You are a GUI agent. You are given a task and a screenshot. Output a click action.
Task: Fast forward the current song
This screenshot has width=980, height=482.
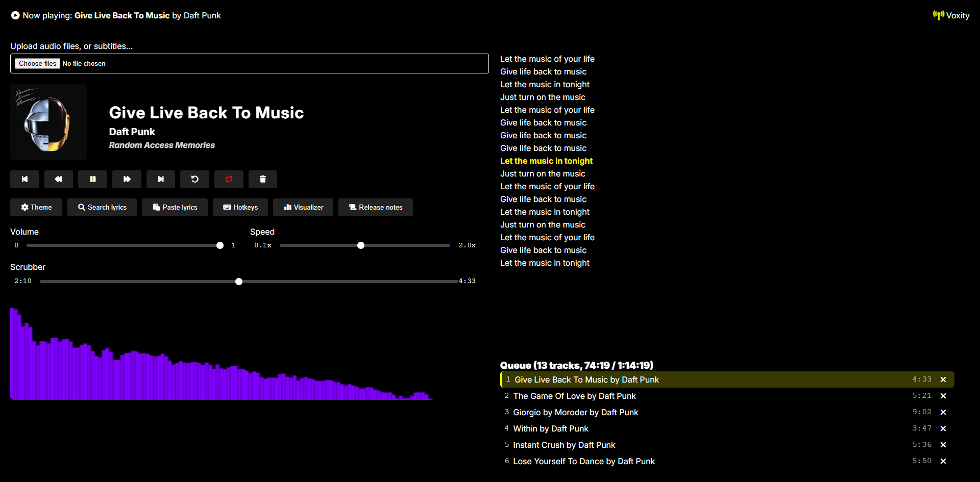(127, 179)
